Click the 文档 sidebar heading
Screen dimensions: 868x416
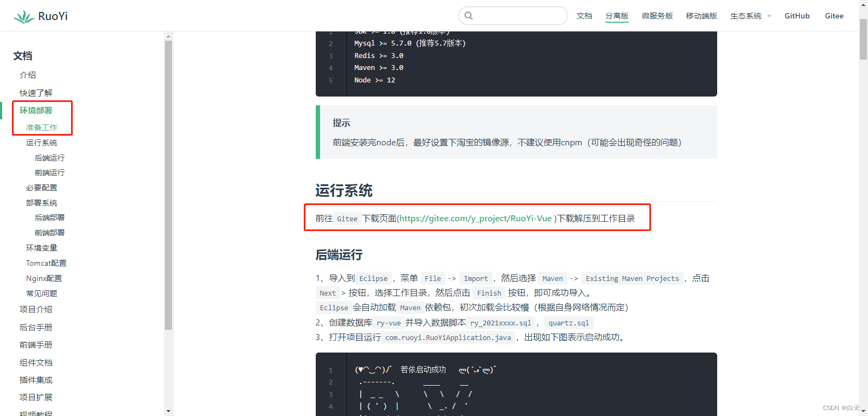pyautogui.click(x=23, y=56)
